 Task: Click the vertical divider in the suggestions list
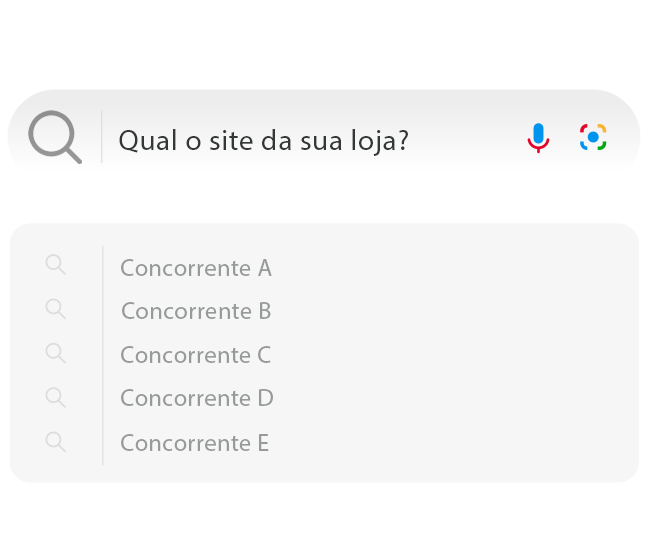click(x=103, y=355)
